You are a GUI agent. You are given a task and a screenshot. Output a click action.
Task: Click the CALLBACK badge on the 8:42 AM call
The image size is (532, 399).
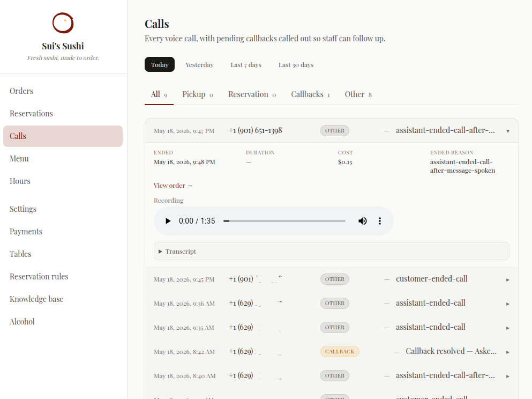tap(340, 351)
